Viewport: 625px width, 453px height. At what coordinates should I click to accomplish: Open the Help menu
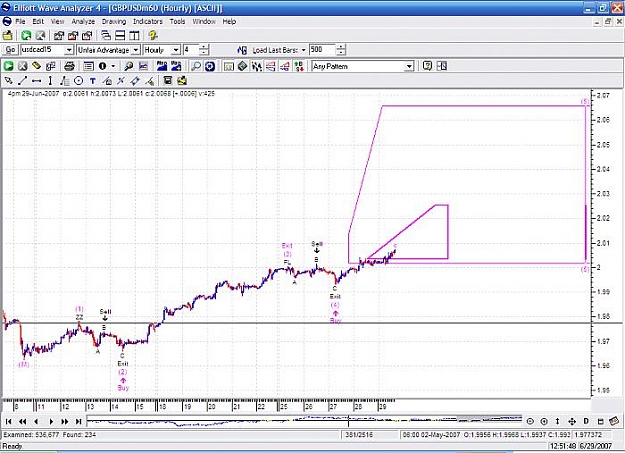pos(229,22)
